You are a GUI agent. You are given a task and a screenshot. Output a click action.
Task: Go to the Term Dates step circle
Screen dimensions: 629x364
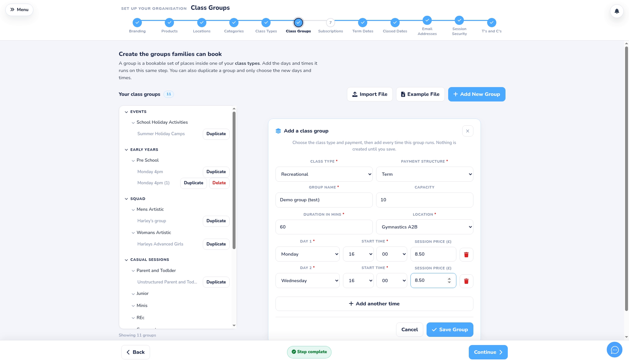point(363,23)
